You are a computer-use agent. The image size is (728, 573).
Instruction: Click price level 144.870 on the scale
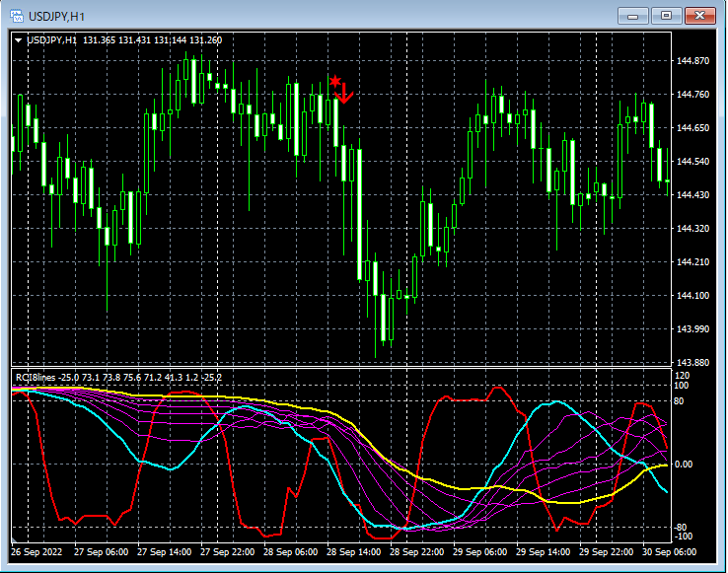click(x=693, y=61)
